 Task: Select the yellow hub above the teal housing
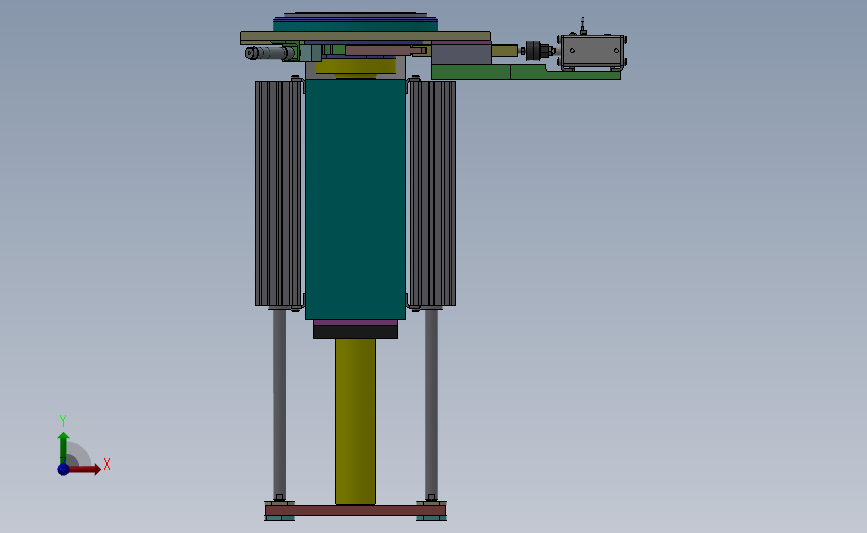click(356, 67)
